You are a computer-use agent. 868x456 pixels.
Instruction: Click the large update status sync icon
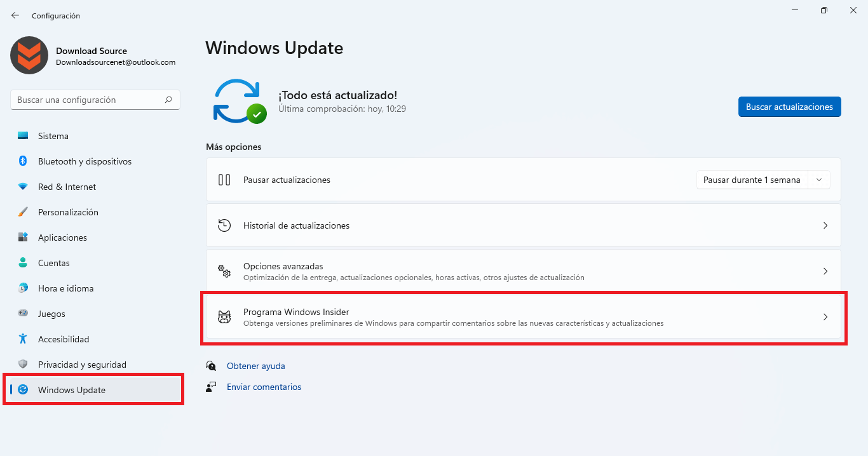tap(240, 100)
